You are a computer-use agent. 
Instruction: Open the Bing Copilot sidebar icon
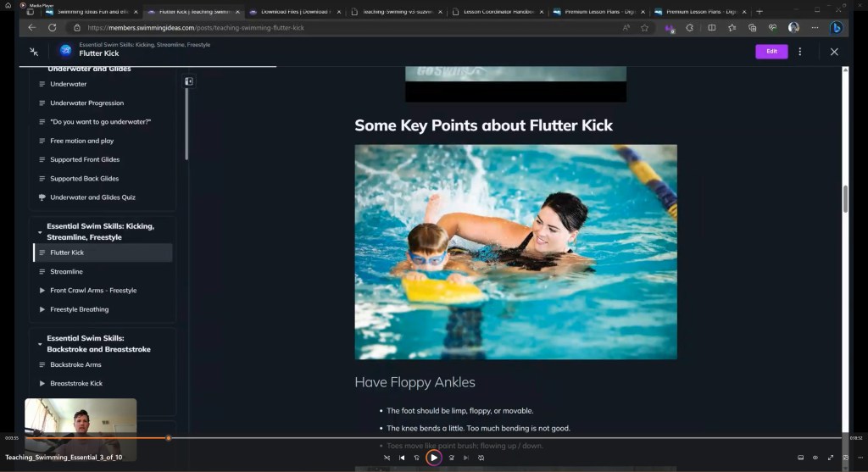837,28
